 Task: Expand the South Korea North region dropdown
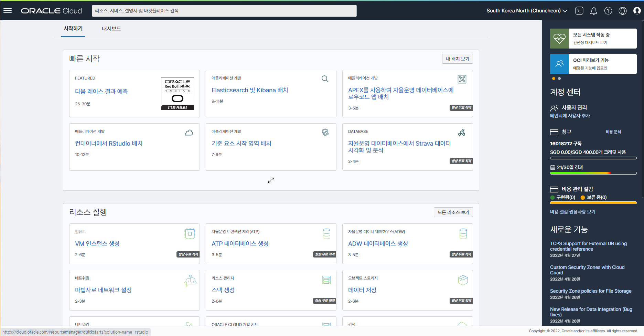click(527, 11)
